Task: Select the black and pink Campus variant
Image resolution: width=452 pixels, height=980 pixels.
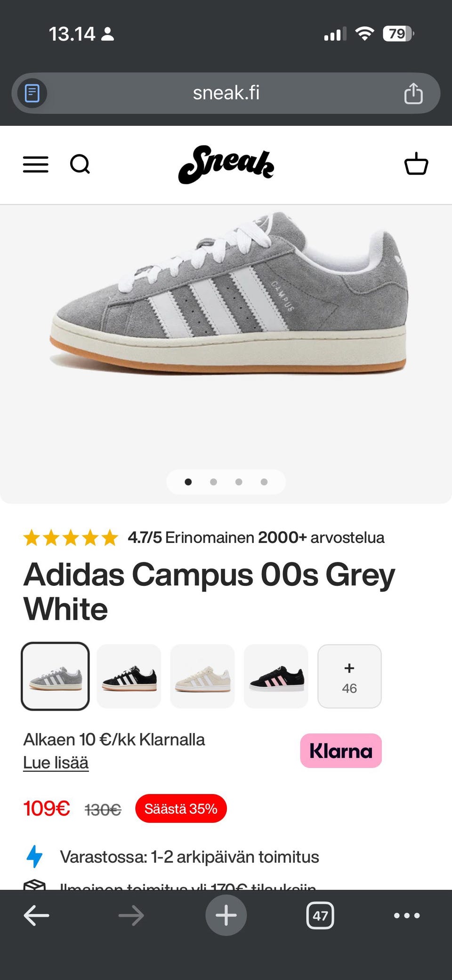Action: tap(276, 676)
